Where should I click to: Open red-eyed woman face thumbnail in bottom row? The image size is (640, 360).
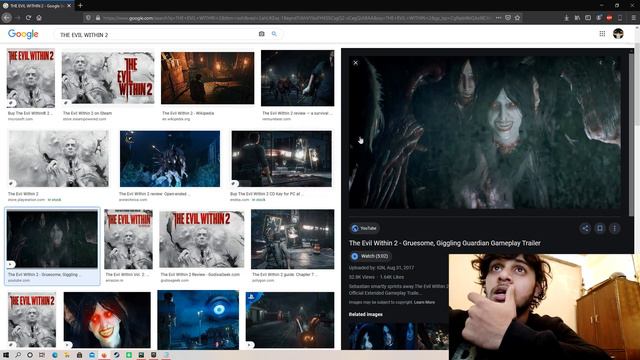coord(107,320)
